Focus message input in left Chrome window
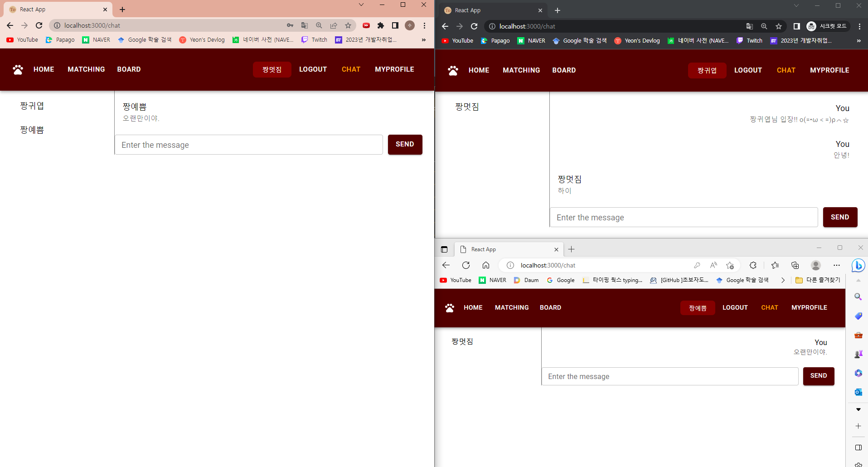 (249, 145)
